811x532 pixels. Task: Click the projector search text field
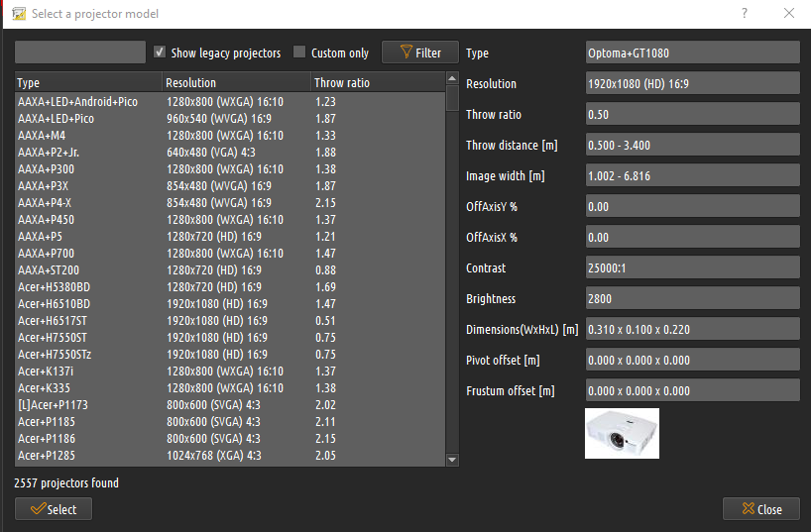(80, 53)
